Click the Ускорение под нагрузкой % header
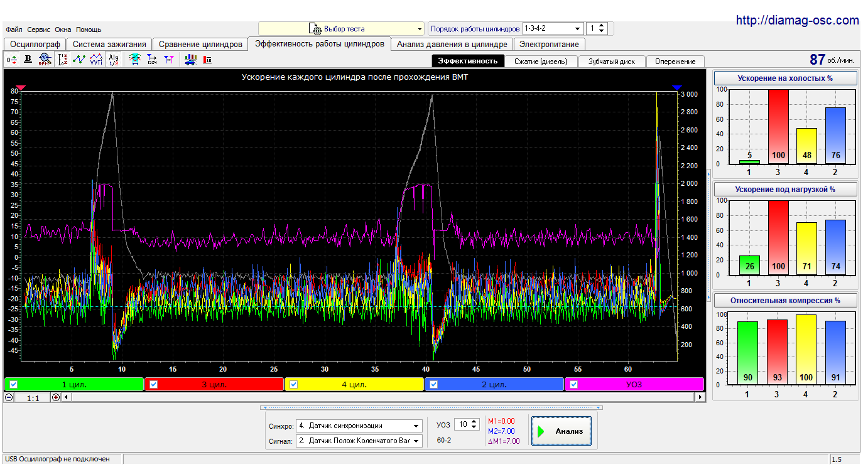 786,189
